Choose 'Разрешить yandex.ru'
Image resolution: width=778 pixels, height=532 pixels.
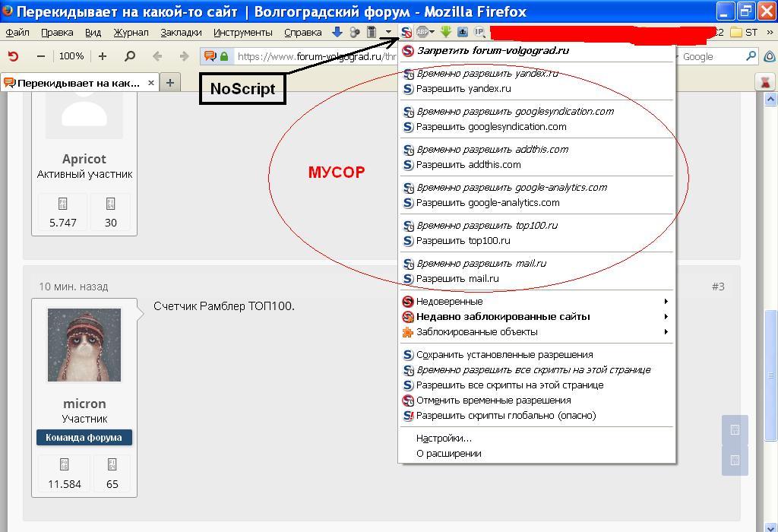click(537, 89)
